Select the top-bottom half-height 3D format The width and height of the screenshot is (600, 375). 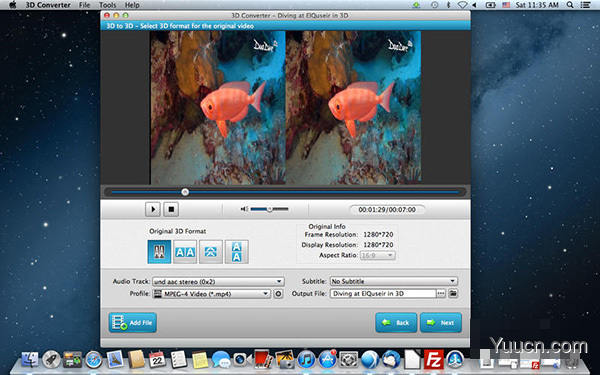[x=211, y=252]
